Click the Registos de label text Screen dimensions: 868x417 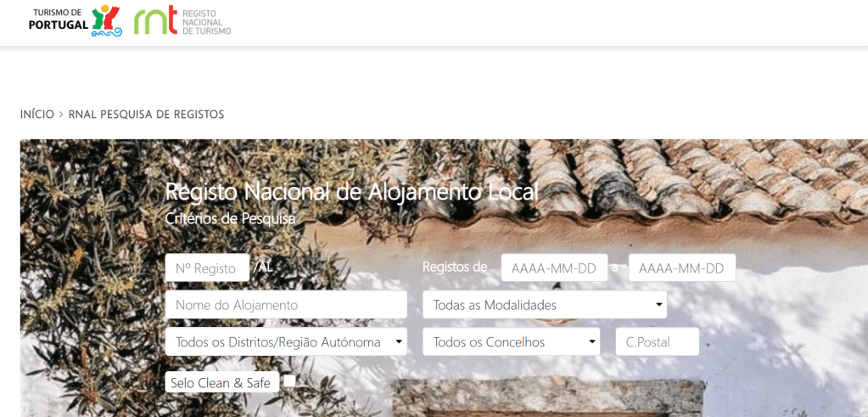coord(455,267)
